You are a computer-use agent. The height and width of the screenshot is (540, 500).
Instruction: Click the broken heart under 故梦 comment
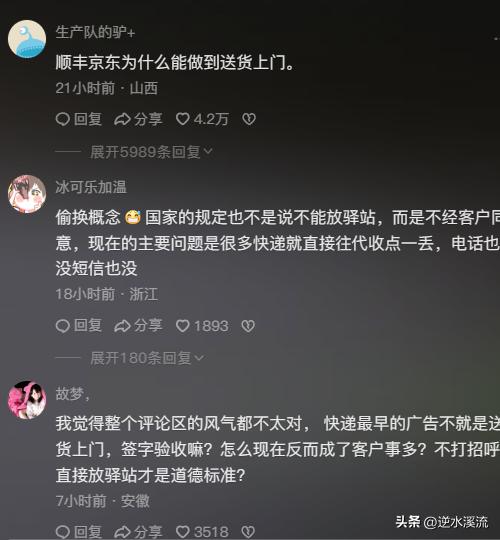(248, 532)
